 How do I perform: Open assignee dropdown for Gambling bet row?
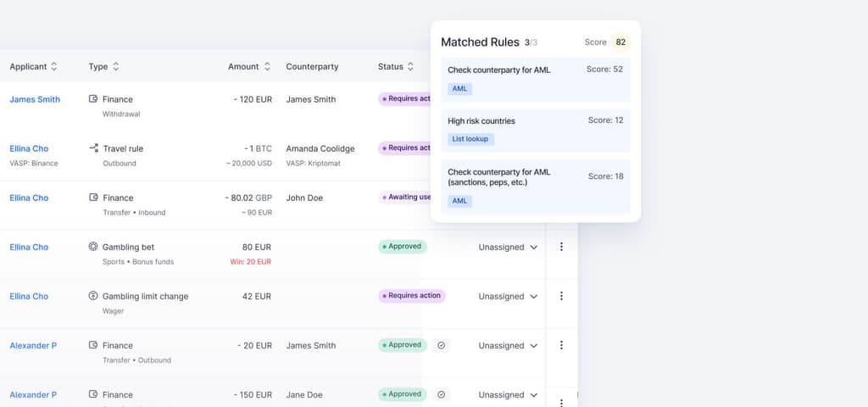508,247
